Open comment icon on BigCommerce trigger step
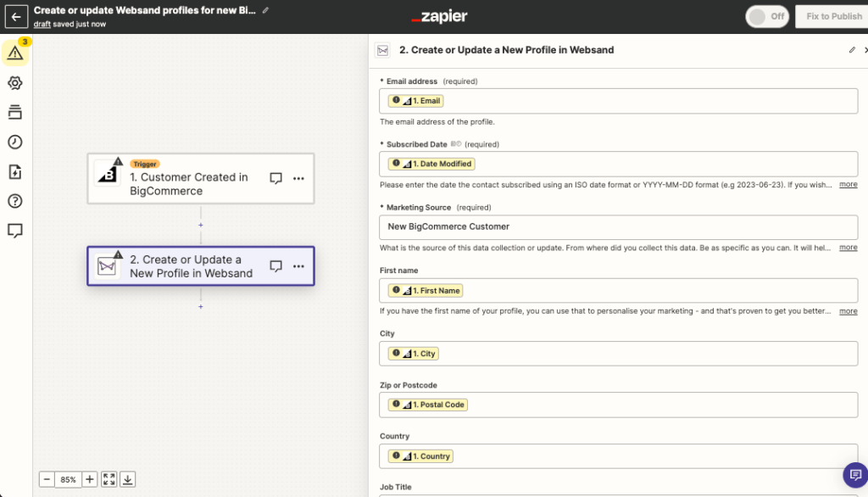868x497 pixels. [275, 178]
